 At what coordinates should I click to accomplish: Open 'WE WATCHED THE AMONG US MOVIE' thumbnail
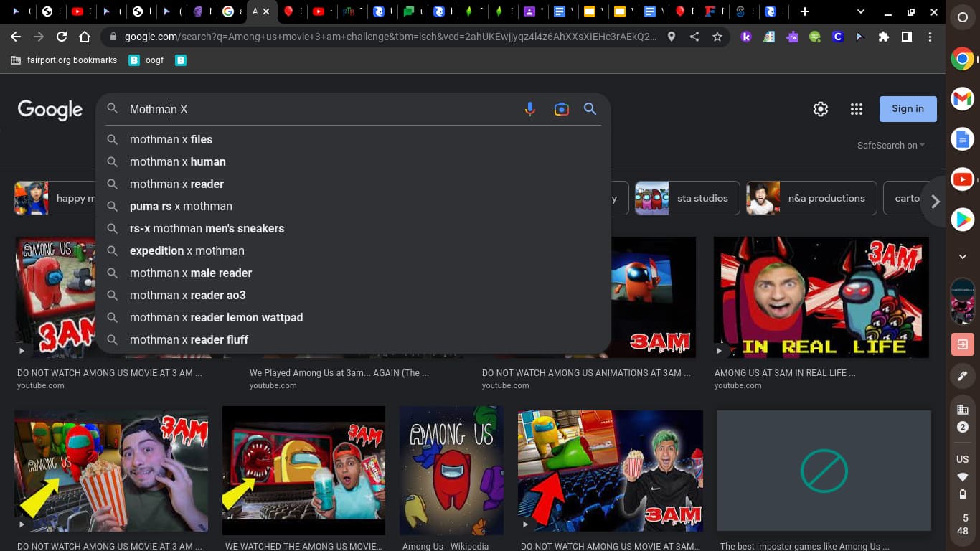pyautogui.click(x=303, y=471)
